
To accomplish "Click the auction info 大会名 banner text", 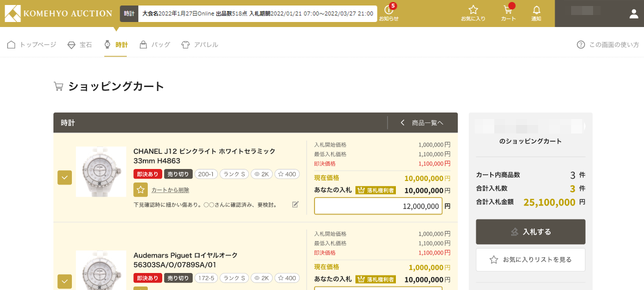I will 258,13.
